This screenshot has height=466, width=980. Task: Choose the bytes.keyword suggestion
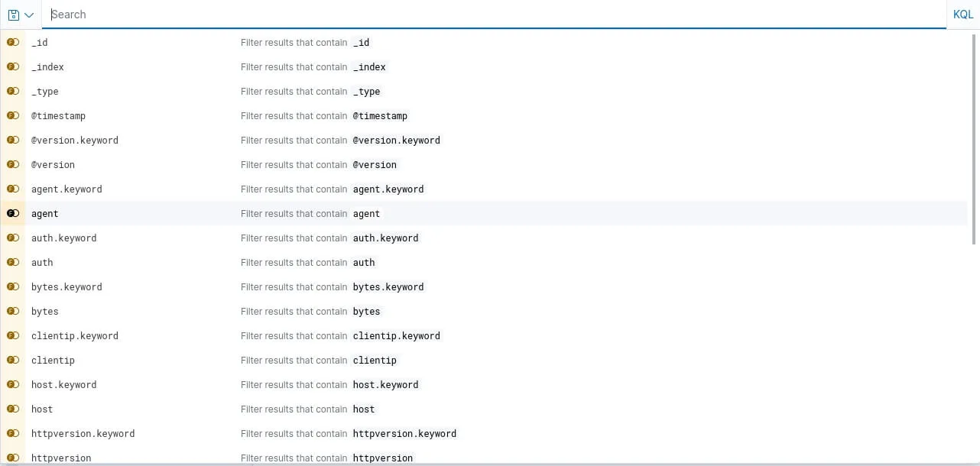(x=484, y=287)
